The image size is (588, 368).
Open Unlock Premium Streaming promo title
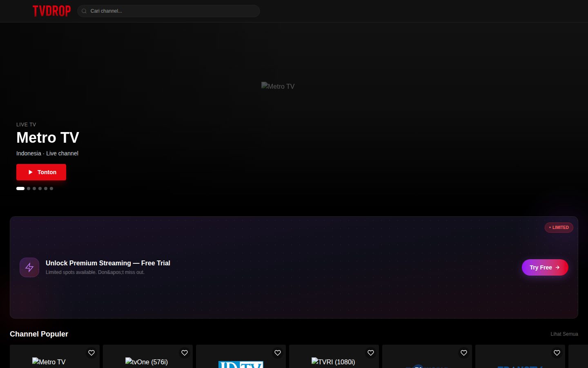[x=108, y=263]
